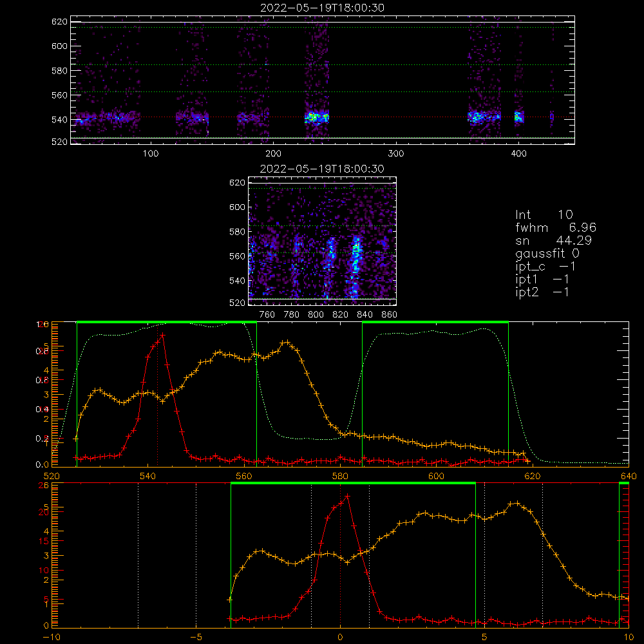Click axis label 760 on zoomed spectrogram
This screenshot has width=644, height=644.
(267, 315)
